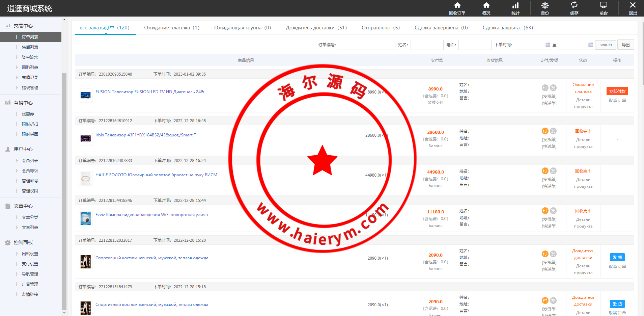
Task: Click the 订单编号 order number input field
Action: tap(367, 45)
